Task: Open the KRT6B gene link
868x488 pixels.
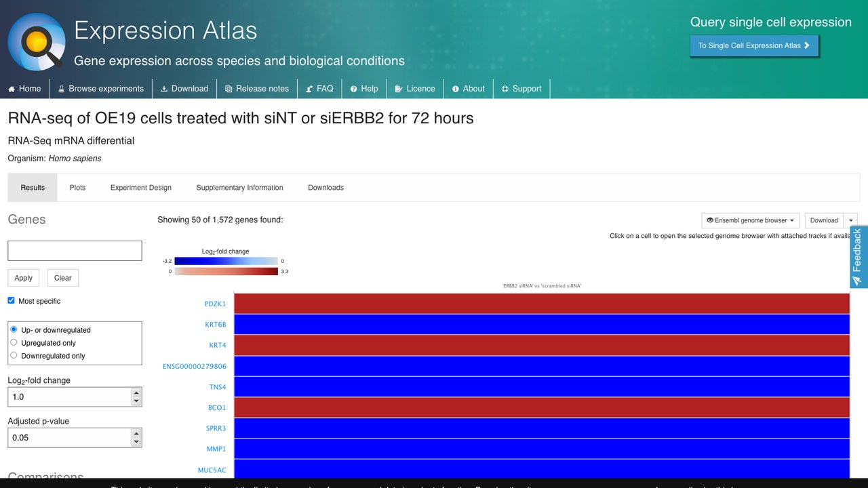Action: (216, 325)
